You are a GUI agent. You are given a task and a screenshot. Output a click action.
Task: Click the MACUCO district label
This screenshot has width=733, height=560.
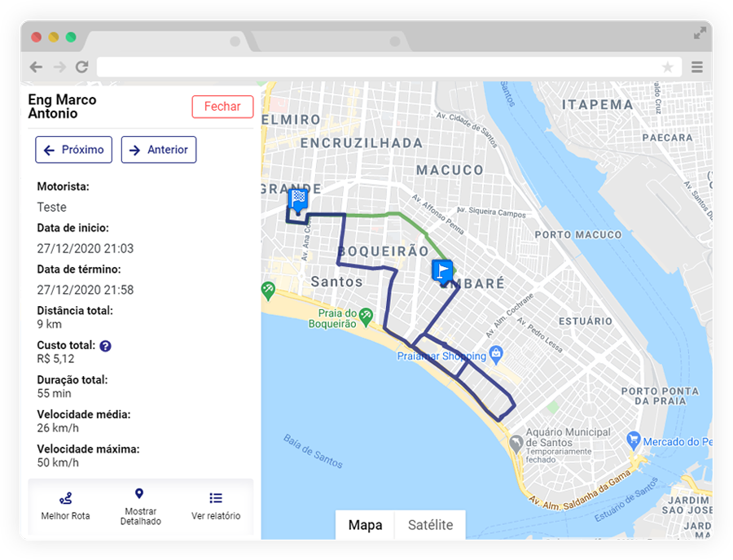(x=450, y=170)
